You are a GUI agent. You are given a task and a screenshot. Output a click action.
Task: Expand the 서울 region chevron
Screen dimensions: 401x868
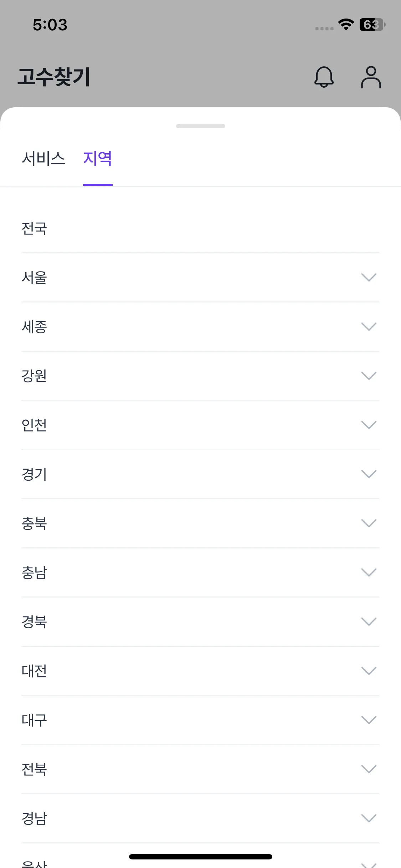pos(369,277)
